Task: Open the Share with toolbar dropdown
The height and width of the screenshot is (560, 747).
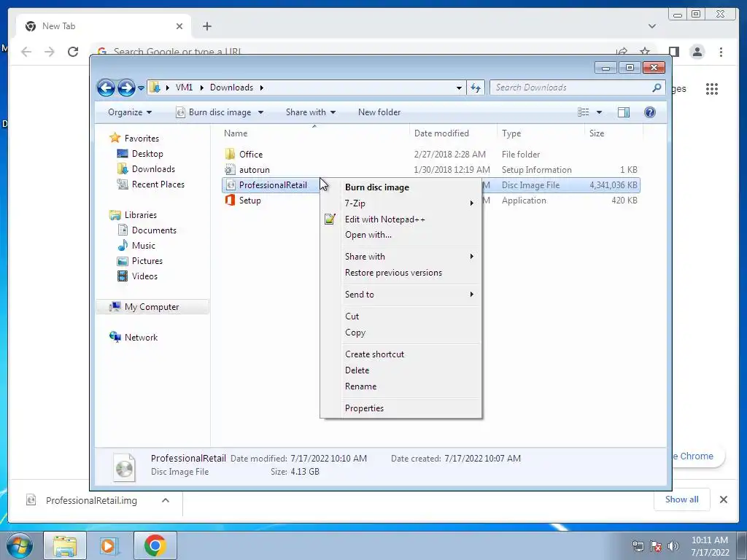Action: (x=311, y=112)
